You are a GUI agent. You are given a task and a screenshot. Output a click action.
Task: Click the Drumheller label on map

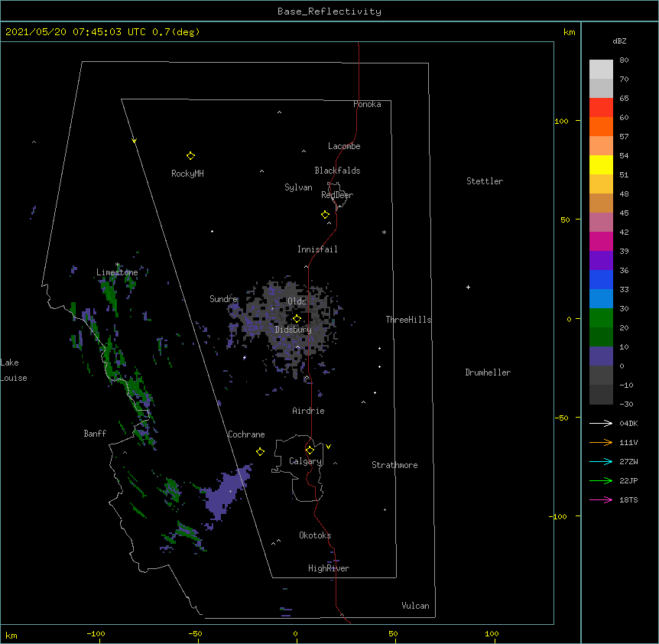click(488, 372)
